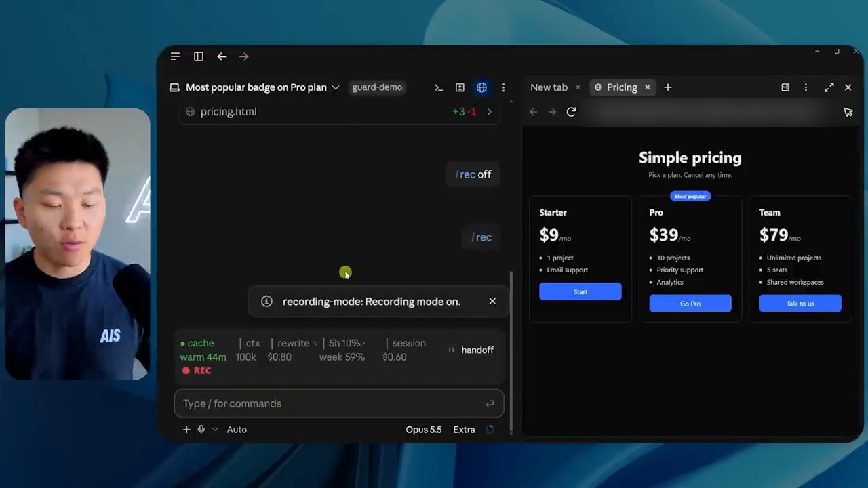This screenshot has width=868, height=488.
Task: Click the '/rec off' message bubble
Action: 473,174
